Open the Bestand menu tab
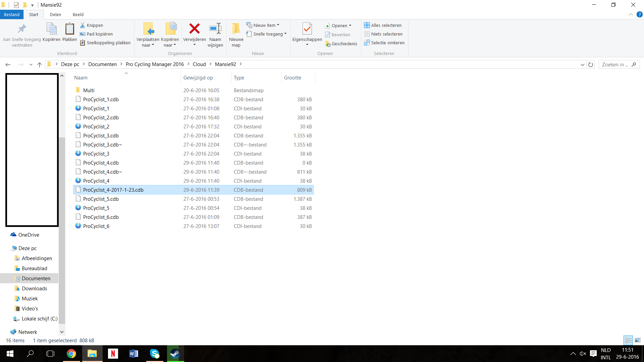Screen dimensions: 644x362 click(x=12, y=14)
